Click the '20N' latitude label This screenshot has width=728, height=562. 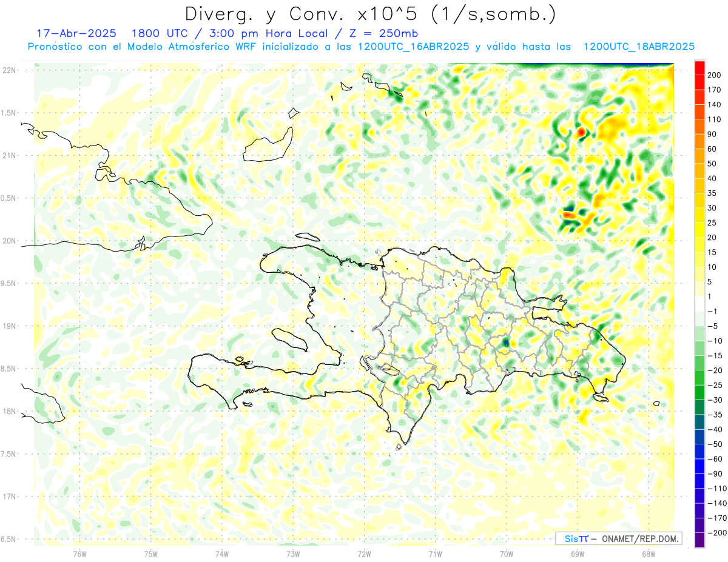9,241
